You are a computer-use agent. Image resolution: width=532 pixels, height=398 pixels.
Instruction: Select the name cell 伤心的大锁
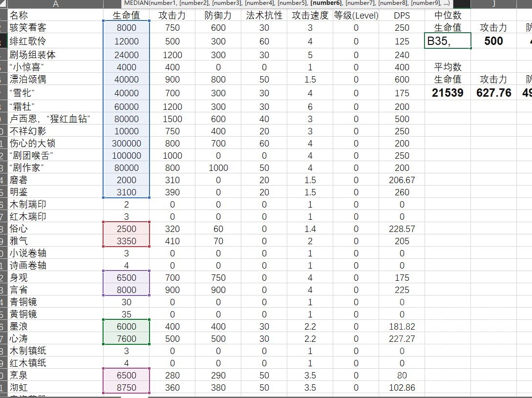56,143
